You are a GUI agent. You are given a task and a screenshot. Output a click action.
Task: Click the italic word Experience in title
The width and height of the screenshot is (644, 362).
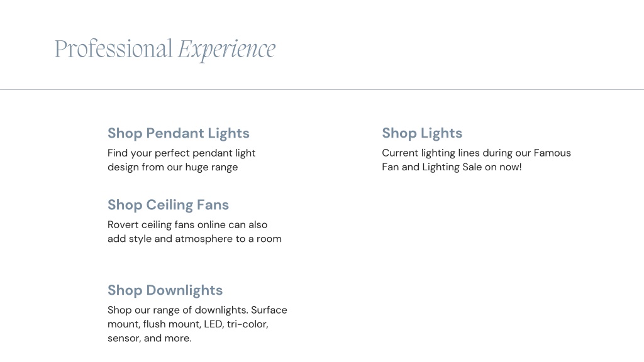click(x=226, y=50)
